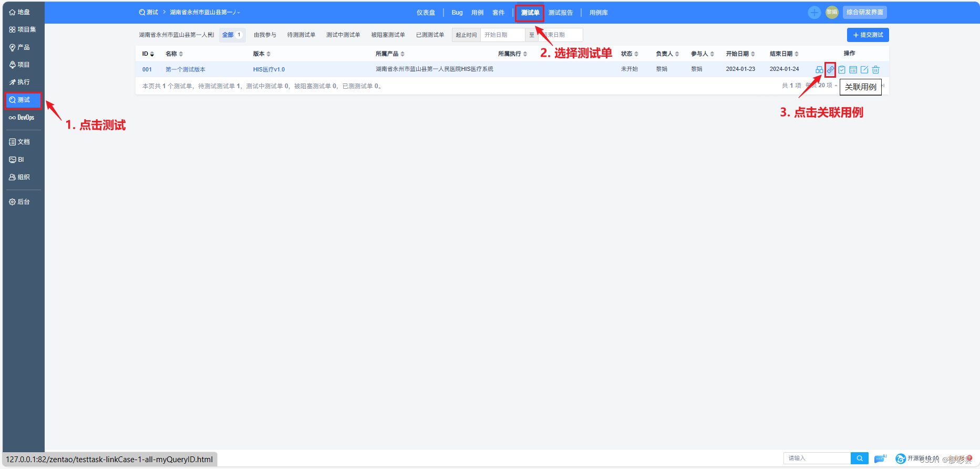Click the ZenTao logo 开源版 icon
Viewport: 980px width, 469px height.
(x=901, y=458)
